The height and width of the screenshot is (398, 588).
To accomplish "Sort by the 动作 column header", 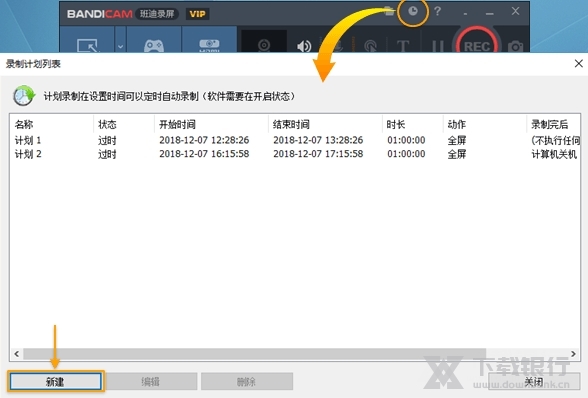I will (484, 124).
